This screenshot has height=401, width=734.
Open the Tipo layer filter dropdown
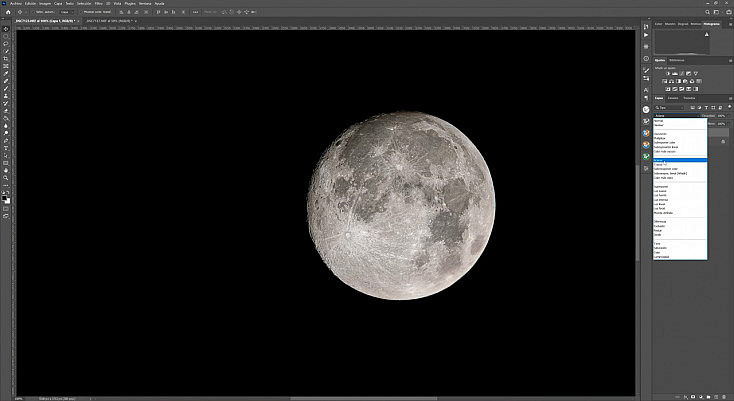(669, 108)
